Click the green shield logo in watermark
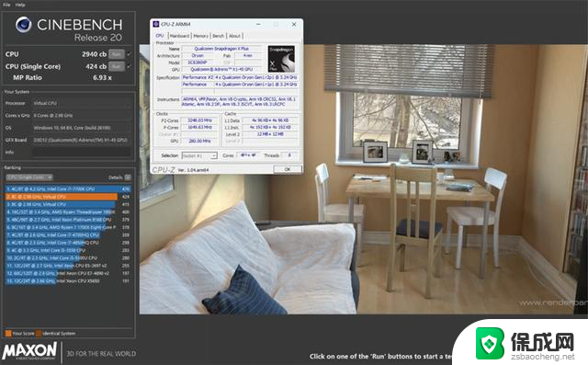588x365 pixels. tap(490, 343)
